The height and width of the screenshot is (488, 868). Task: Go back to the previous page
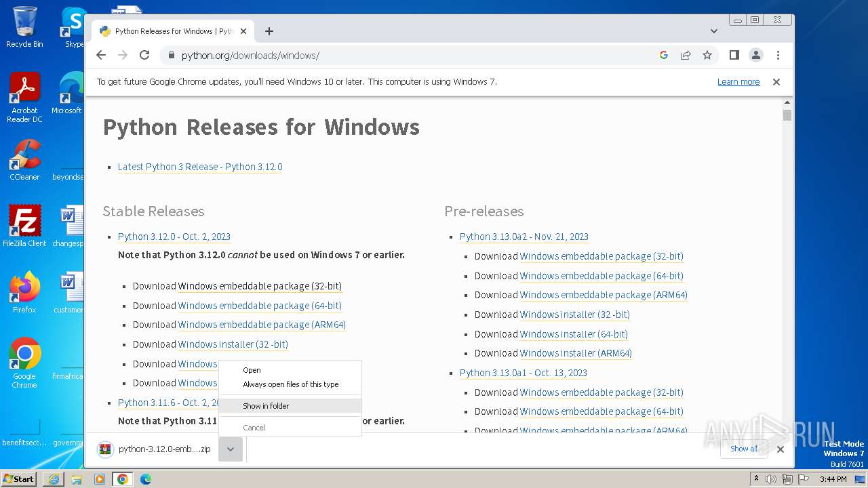(x=101, y=55)
